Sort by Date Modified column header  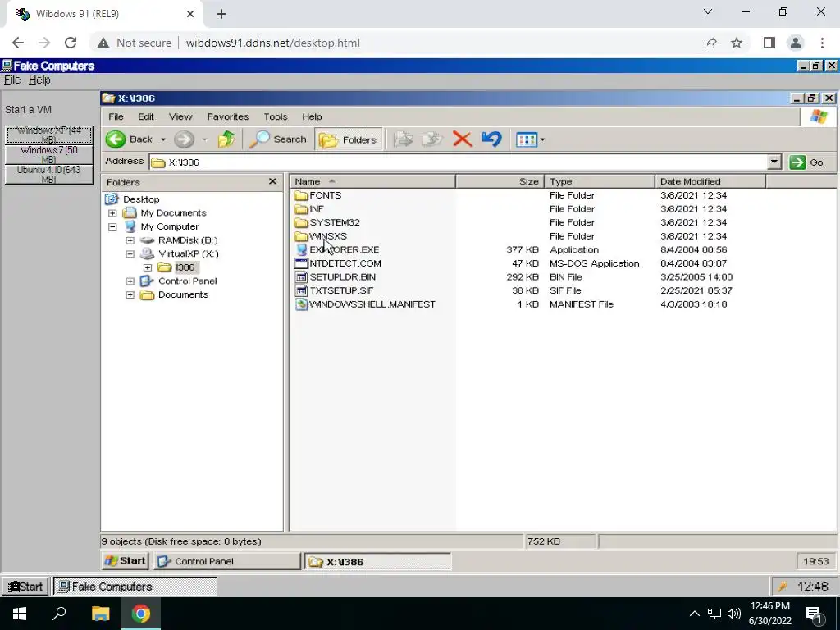point(710,181)
